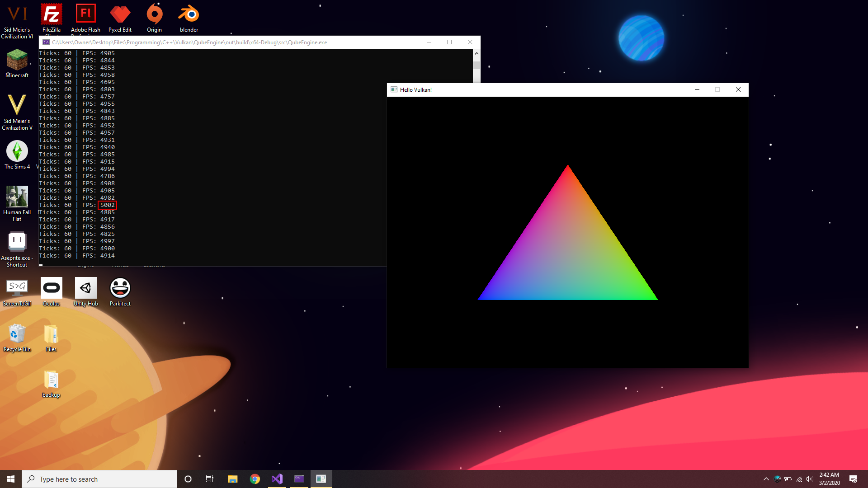Viewport: 868px width, 488px height.
Task: Open Google Chrome from the taskbar
Action: (255, 479)
